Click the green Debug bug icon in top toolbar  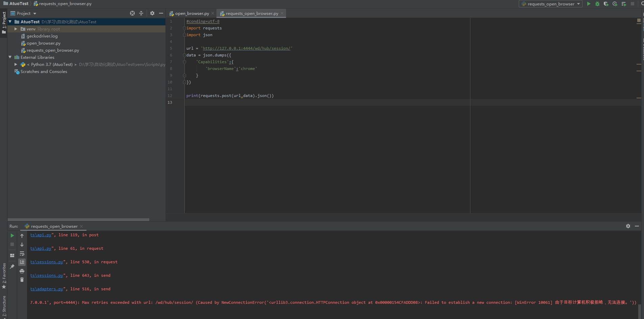point(597,4)
